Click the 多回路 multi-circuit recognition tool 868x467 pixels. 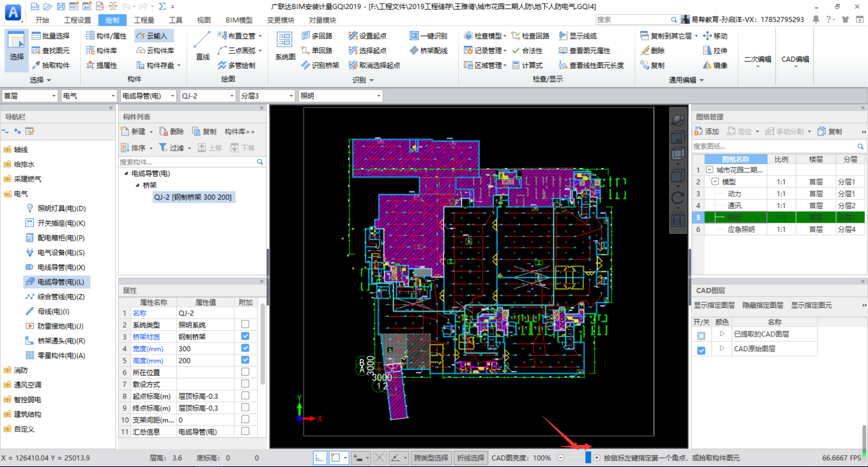point(317,36)
